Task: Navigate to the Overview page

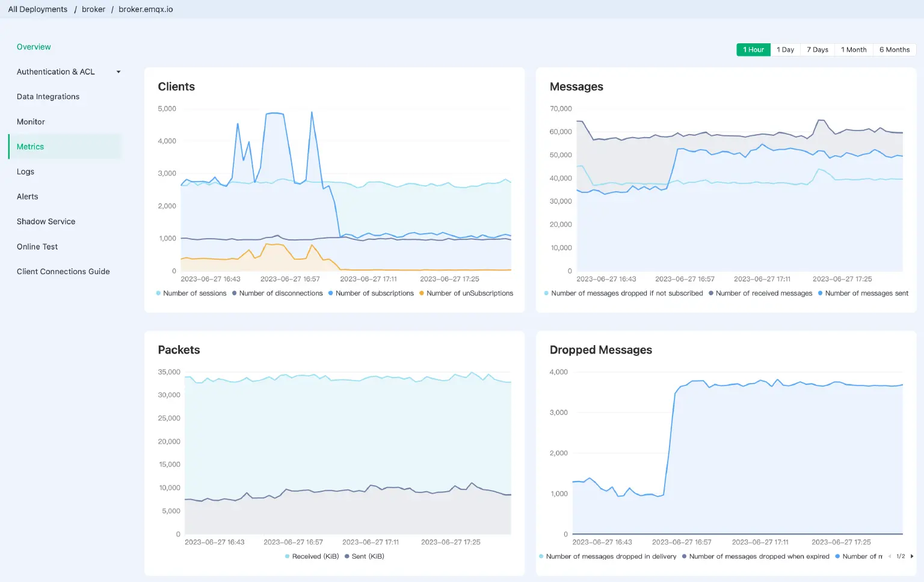Action: click(x=34, y=47)
